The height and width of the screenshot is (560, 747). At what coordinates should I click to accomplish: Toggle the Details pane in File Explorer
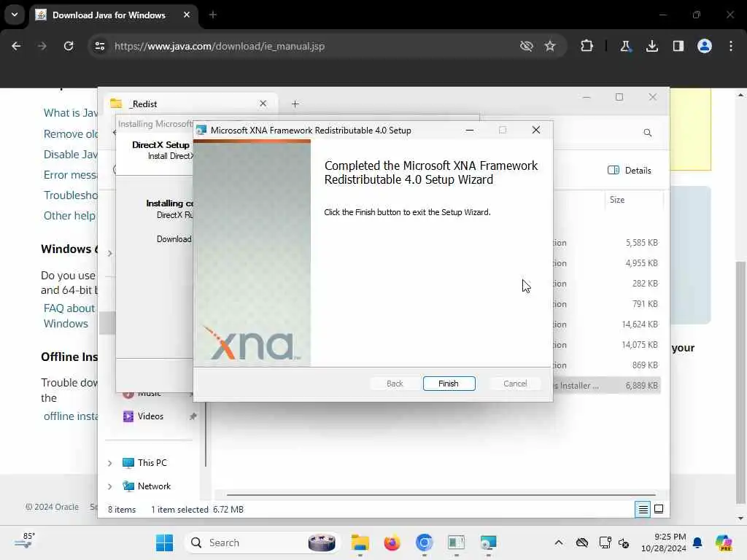tap(630, 170)
